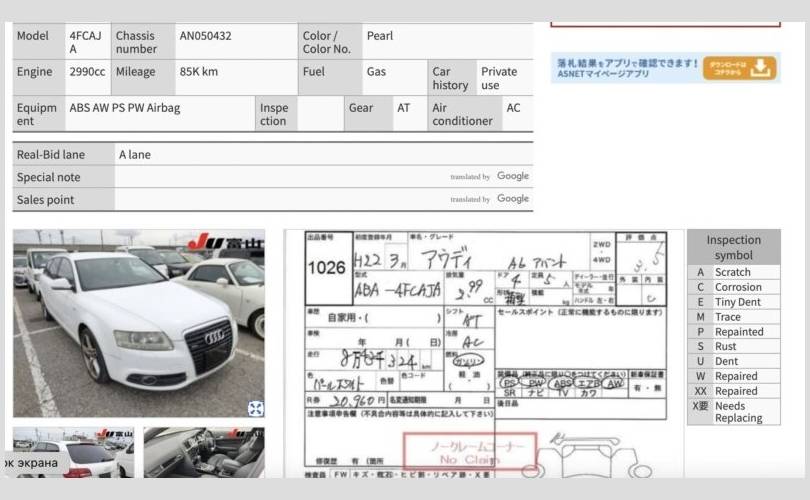Viewport: 810px width, 500px height.
Task: Click the ASNET app banner text
Action: (x=627, y=67)
